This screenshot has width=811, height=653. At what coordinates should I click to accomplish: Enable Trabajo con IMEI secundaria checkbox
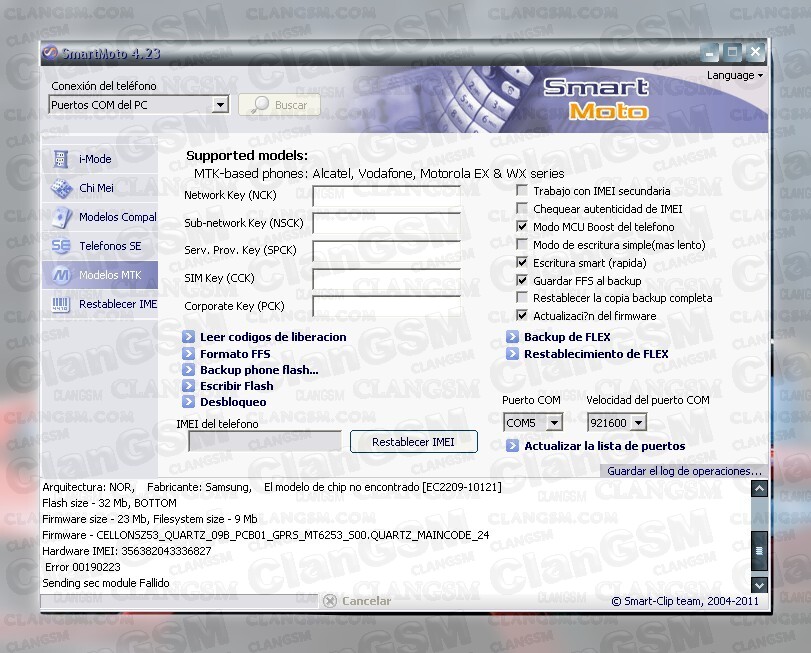(x=522, y=191)
